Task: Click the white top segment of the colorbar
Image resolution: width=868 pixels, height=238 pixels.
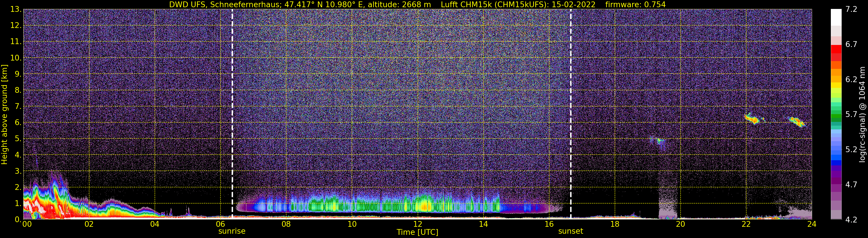Action: tap(836, 17)
